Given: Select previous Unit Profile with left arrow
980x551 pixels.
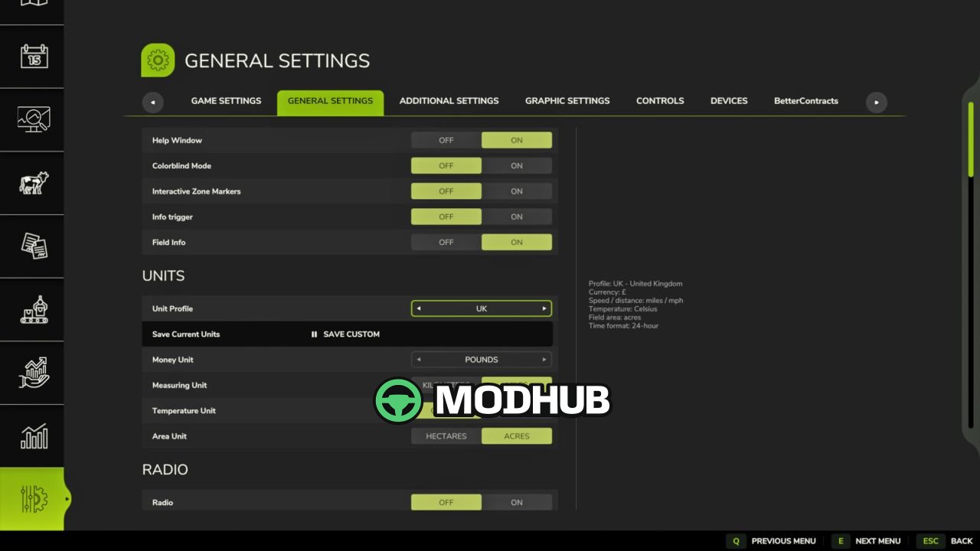Looking at the screenshot, I should (419, 308).
